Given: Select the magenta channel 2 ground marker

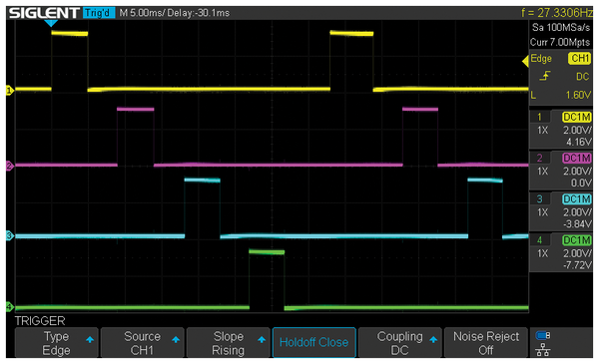Looking at the screenshot, I should [10, 166].
